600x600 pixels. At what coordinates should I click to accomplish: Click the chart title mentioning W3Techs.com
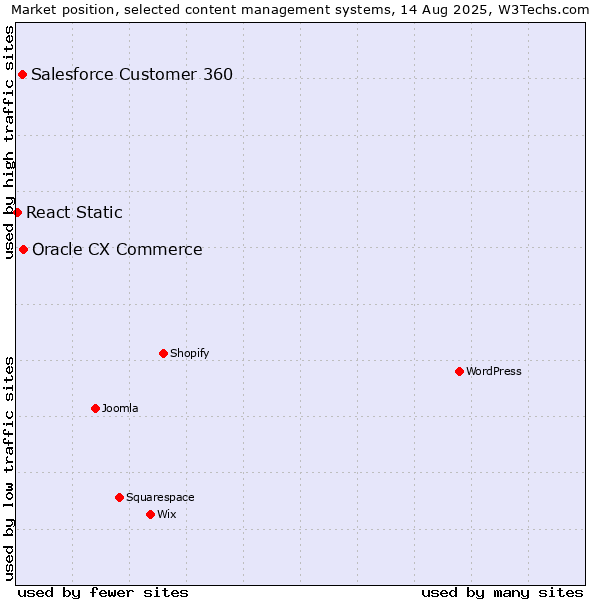300,9
